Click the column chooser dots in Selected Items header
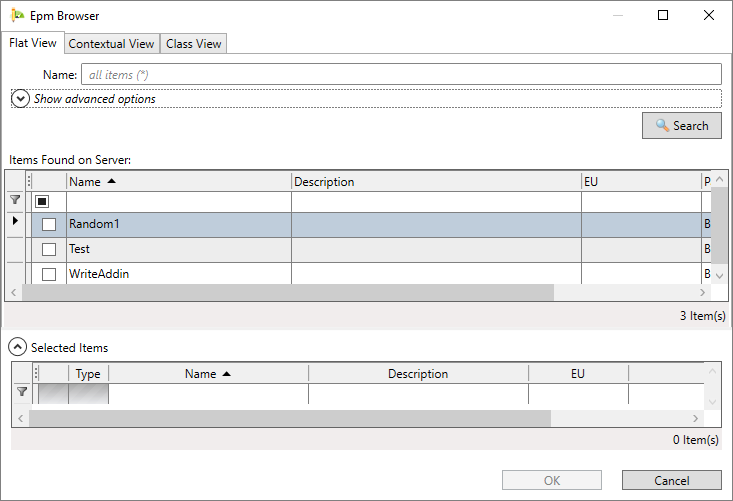The image size is (733, 501). [39, 373]
